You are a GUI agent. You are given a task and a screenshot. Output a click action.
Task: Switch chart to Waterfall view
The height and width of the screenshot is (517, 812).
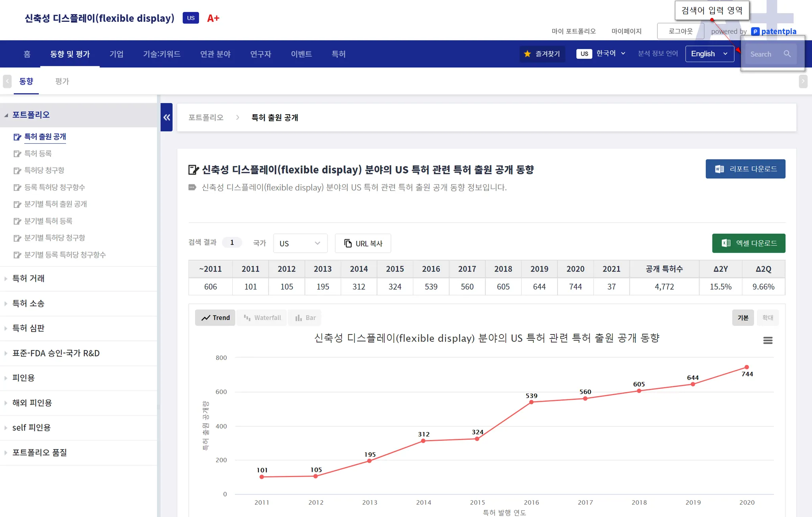[262, 318]
